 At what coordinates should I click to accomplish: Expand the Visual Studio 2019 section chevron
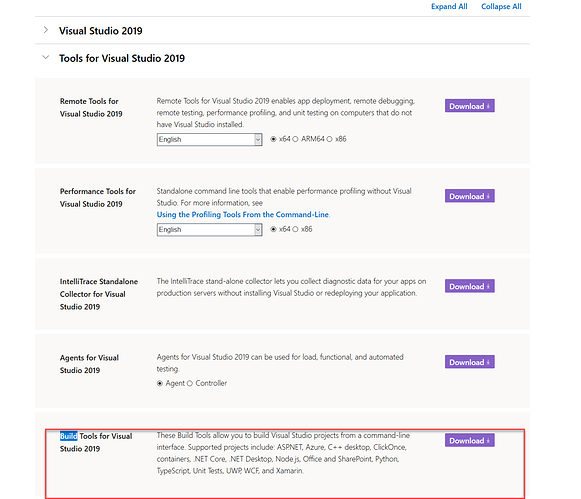(x=46, y=30)
